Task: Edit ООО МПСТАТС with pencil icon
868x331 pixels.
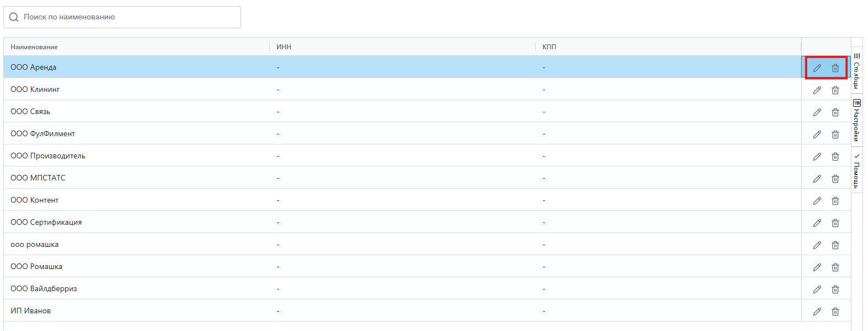Action: (817, 179)
